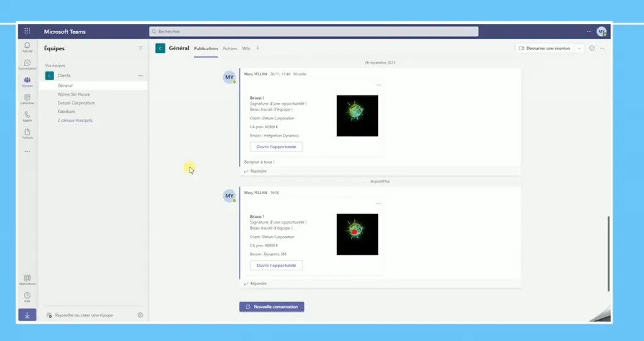The height and width of the screenshot is (341, 644).
Task: Open Help (Aide) icon
Action: pos(27,297)
